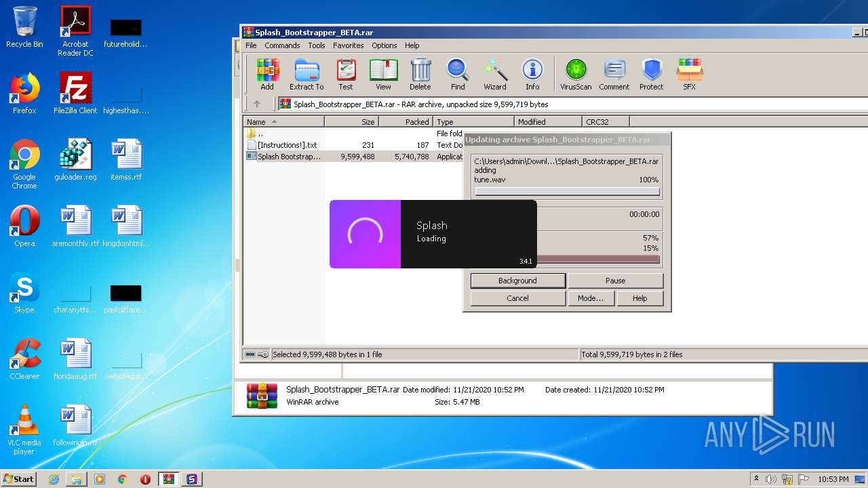Click Help button in update dialog
The image size is (868, 488).
pos(639,298)
